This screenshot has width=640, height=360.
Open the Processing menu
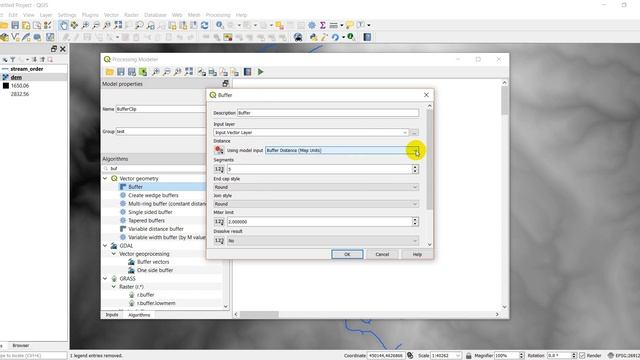[218, 15]
